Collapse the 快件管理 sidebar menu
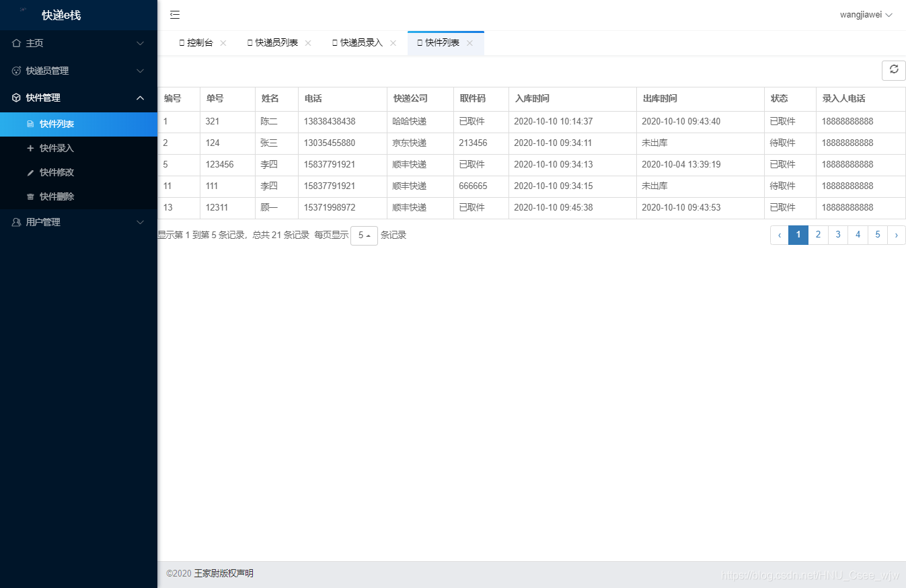The height and width of the screenshot is (588, 906). click(78, 98)
